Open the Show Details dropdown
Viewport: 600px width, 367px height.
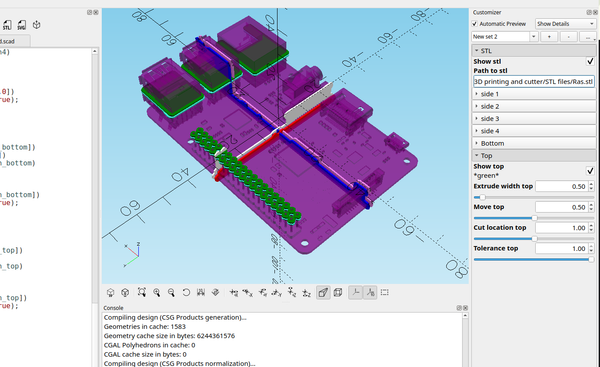565,24
